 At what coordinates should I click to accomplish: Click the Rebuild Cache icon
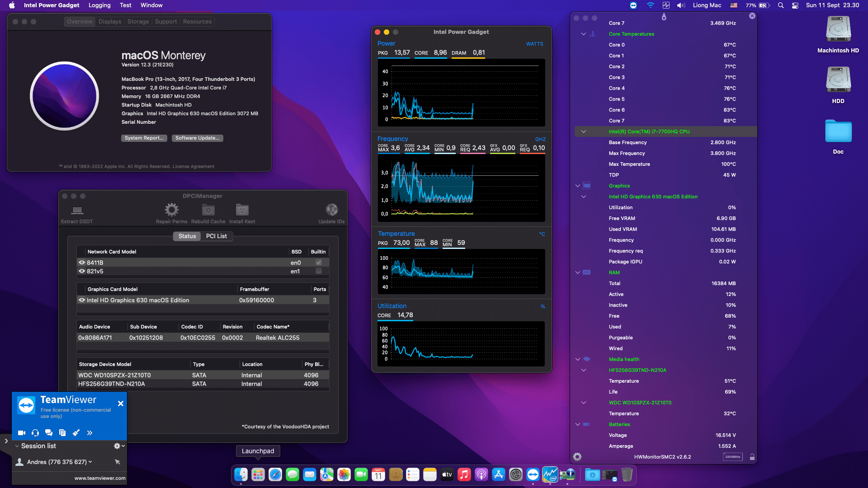pyautogui.click(x=208, y=210)
